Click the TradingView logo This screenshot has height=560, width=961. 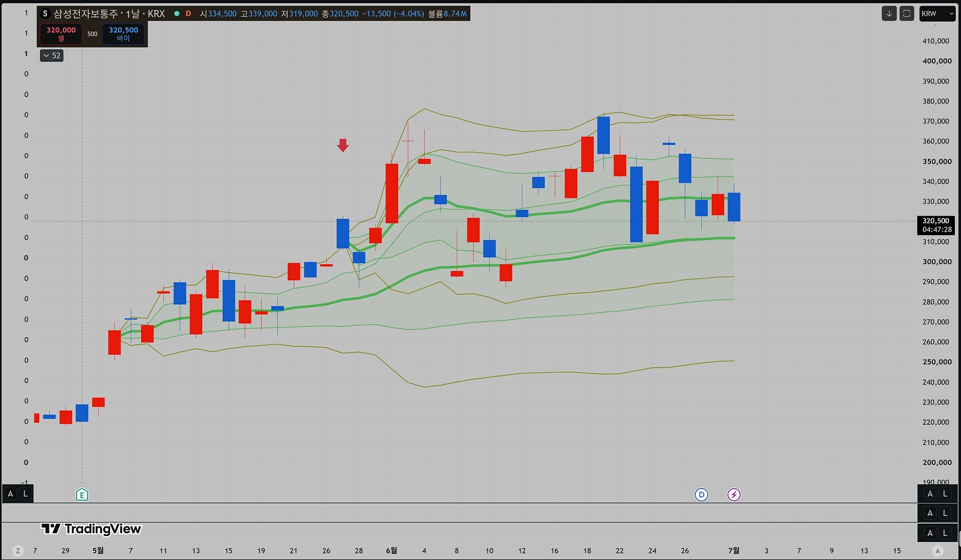[x=91, y=529]
